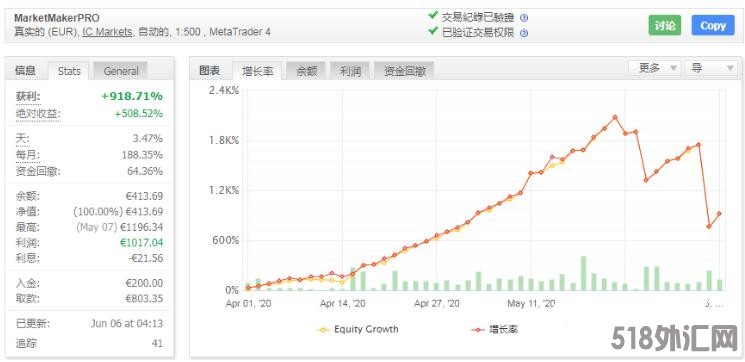Click the €1017.04 profit value
The width and height of the screenshot is (745, 362).
point(142,243)
